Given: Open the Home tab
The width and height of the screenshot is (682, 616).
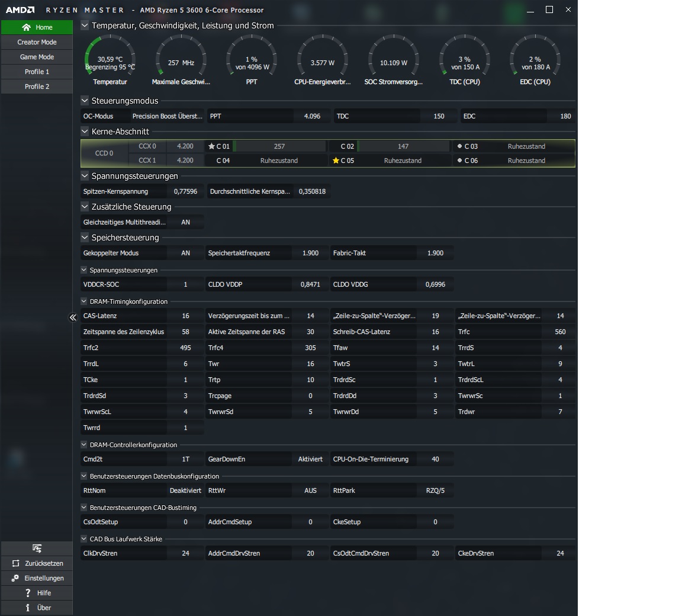Looking at the screenshot, I should (37, 27).
